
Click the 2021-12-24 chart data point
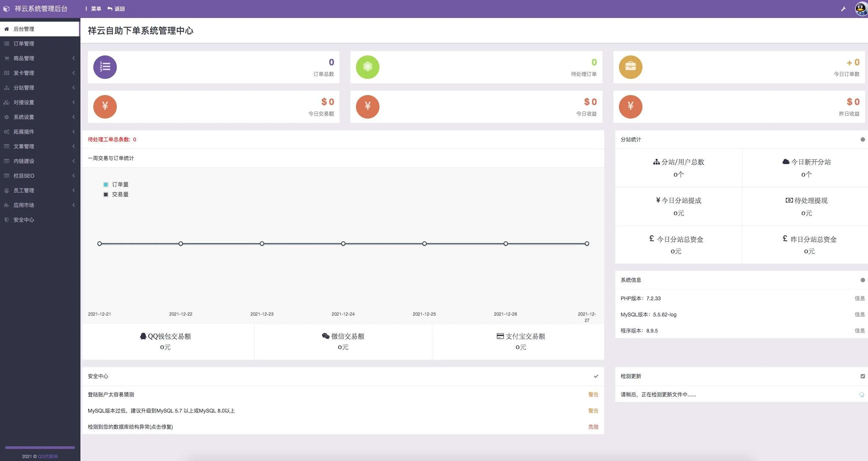[x=343, y=244]
